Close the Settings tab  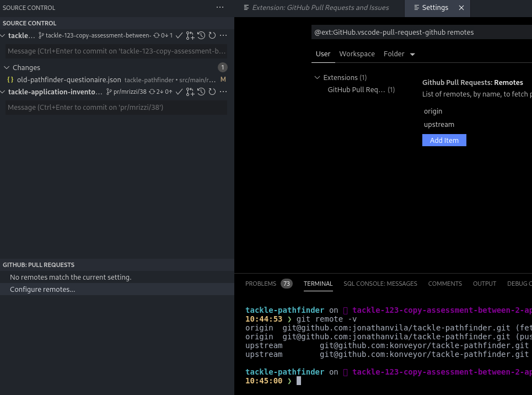[461, 8]
